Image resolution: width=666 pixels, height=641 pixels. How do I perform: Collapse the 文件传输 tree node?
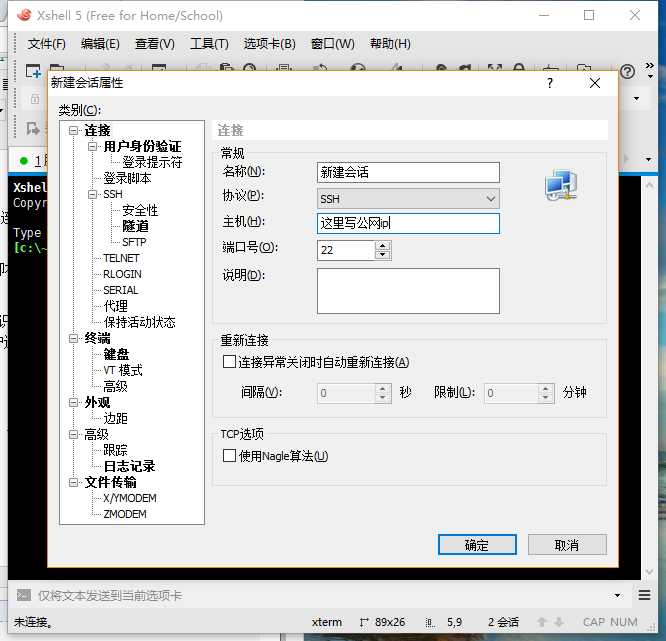click(73, 482)
